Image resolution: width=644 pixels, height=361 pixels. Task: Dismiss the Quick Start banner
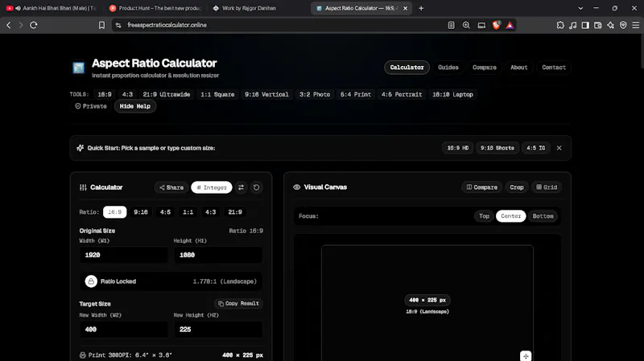pos(559,148)
